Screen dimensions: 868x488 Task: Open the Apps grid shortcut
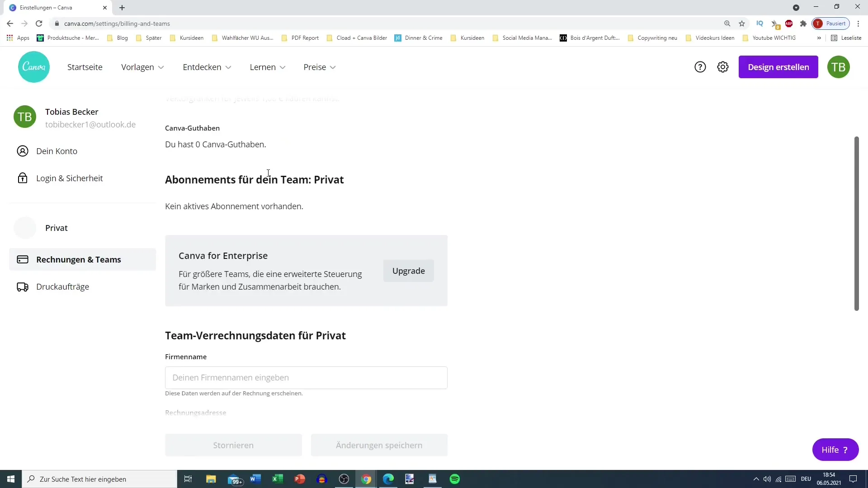point(18,38)
